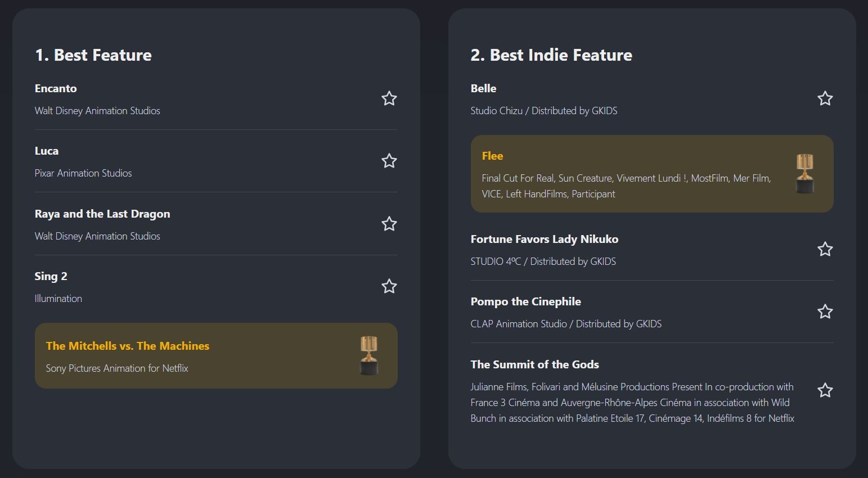Click the Annie trophy beside Flee
868x478 pixels.
click(805, 174)
